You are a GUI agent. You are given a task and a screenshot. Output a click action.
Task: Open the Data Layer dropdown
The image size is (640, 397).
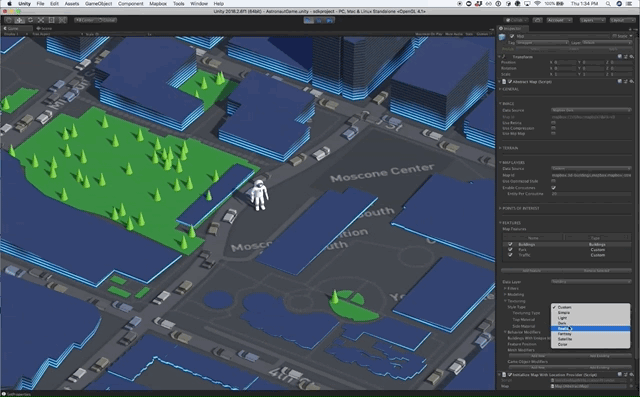(x=591, y=282)
